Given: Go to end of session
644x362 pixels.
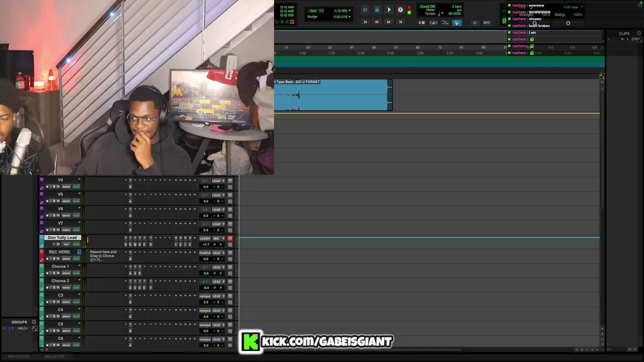Looking at the screenshot, I should click(x=400, y=22).
